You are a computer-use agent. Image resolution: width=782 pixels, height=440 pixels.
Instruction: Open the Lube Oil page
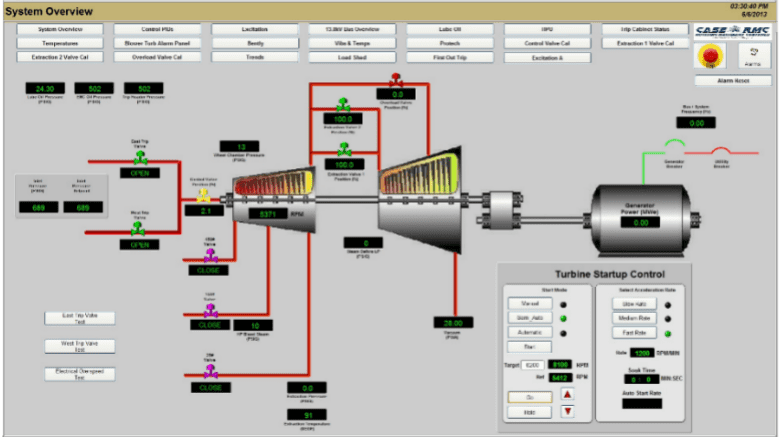point(450,30)
